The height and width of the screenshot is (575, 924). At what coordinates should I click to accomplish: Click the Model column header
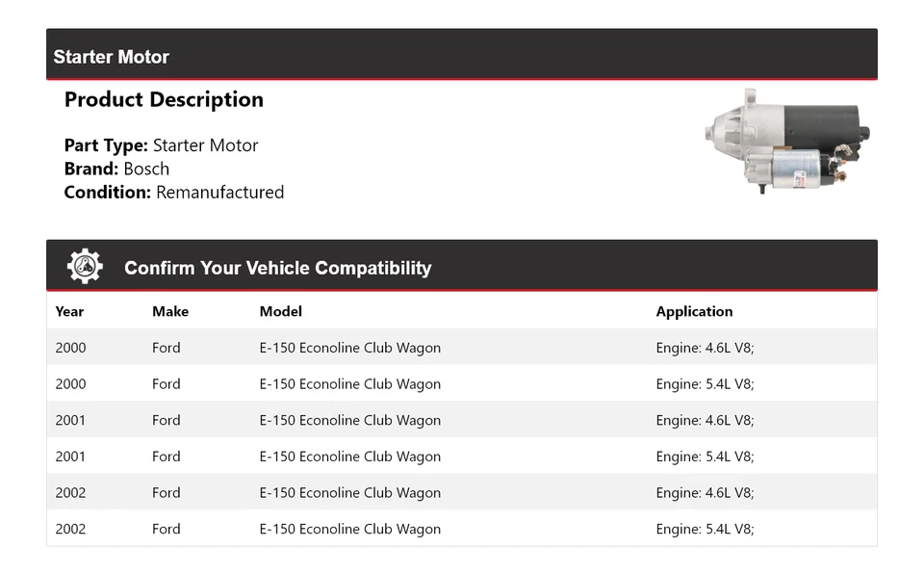(280, 311)
